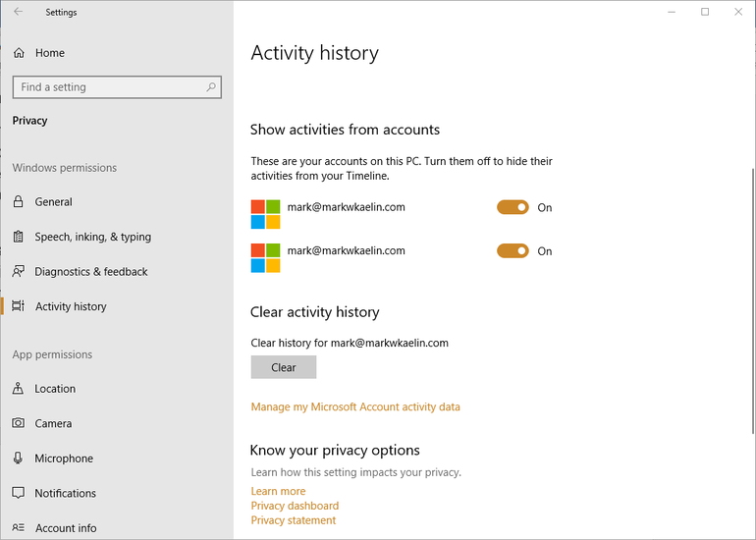This screenshot has width=756, height=540.
Task: Open General privacy settings
Action: pos(54,202)
